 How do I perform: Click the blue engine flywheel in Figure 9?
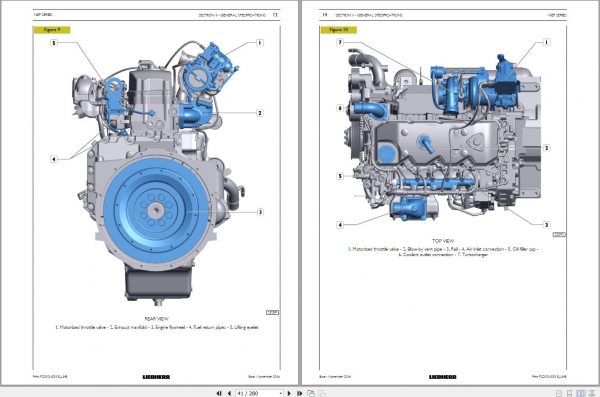(156, 210)
